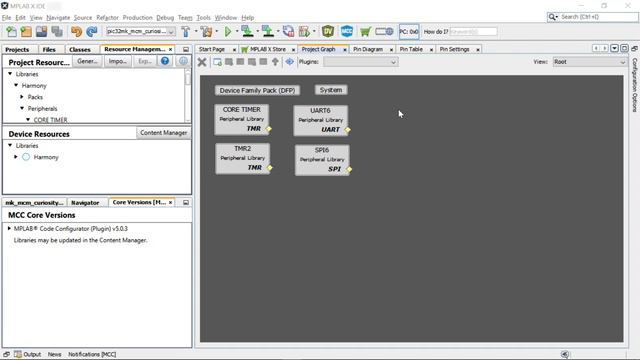The height and width of the screenshot is (360, 640).
Task: Click the Output icon in status bar
Action: (x=18, y=354)
